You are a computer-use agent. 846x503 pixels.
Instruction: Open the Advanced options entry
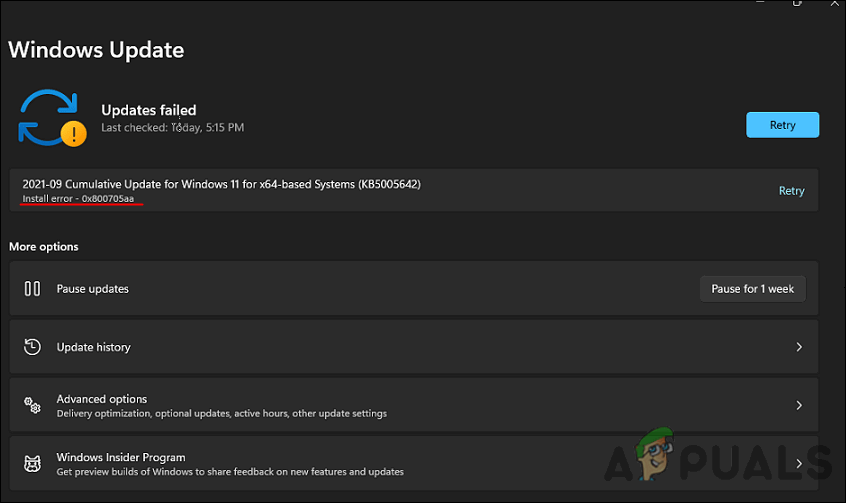coord(102,399)
